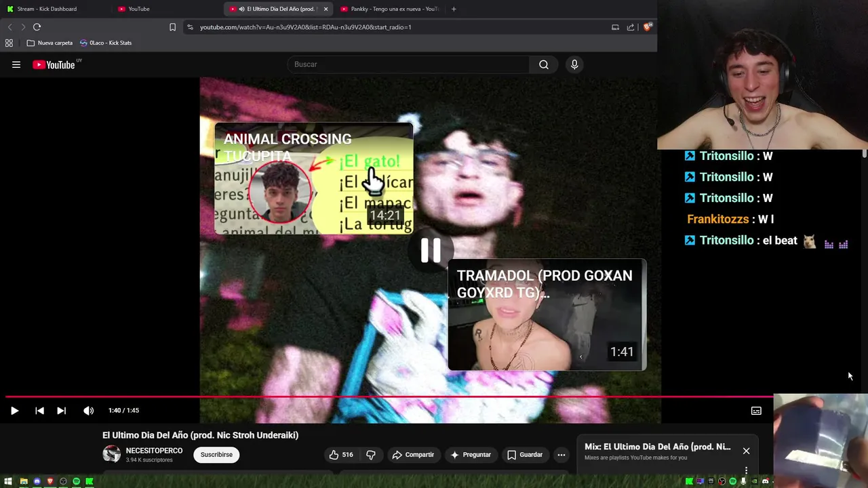Screen dimensions: 868x488
Task: Play the video with play button
Action: pyautogui.click(x=14, y=411)
